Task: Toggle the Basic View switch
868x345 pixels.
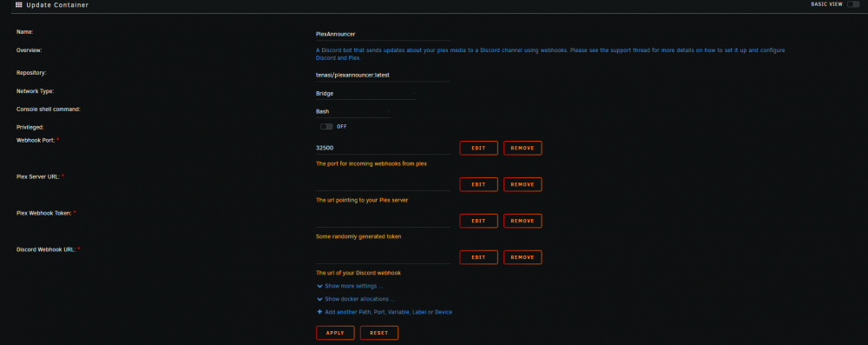Action: tap(853, 4)
